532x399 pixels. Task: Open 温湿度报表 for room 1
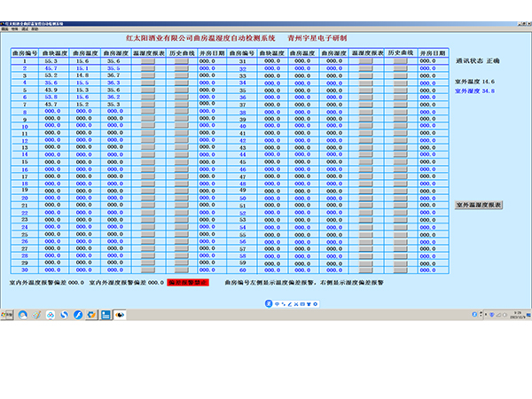[x=148, y=59]
